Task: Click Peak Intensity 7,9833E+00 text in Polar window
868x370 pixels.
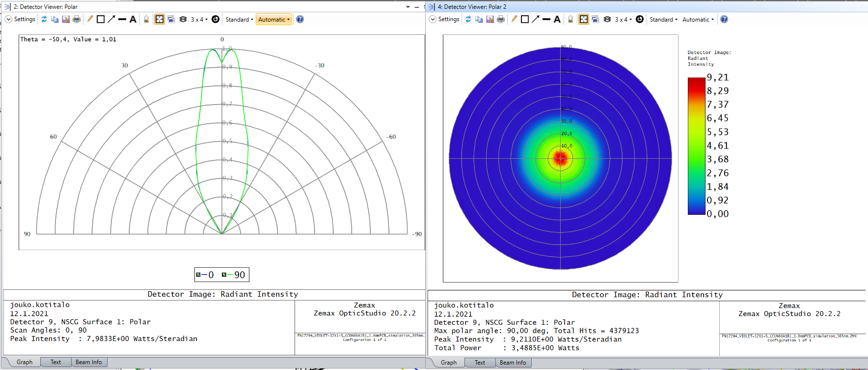Action: coord(104,339)
